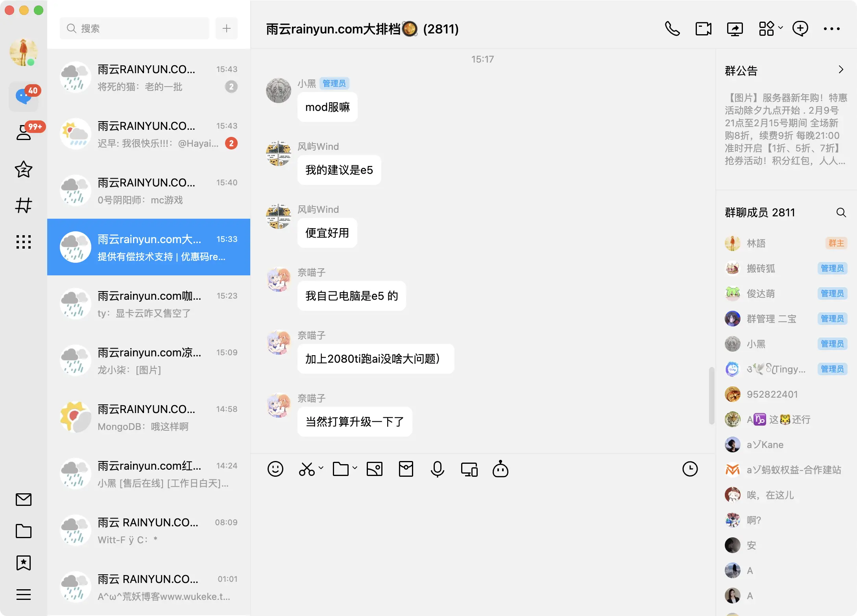
Task: Open emoji picker in message toolbar
Action: [275, 469]
